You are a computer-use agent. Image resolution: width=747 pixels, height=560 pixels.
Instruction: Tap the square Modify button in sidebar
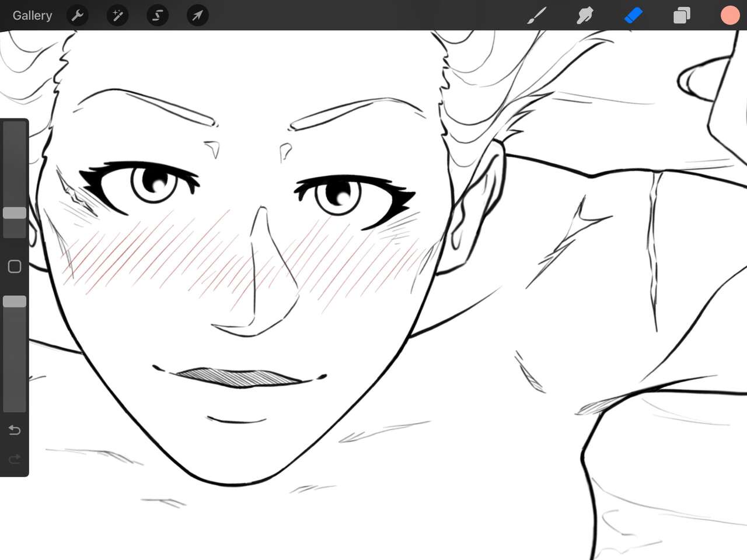15,267
